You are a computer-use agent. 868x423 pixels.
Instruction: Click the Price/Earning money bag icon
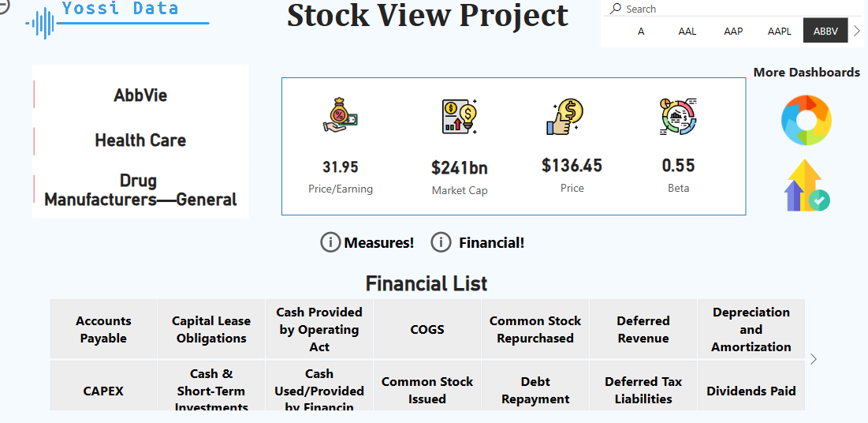click(340, 116)
